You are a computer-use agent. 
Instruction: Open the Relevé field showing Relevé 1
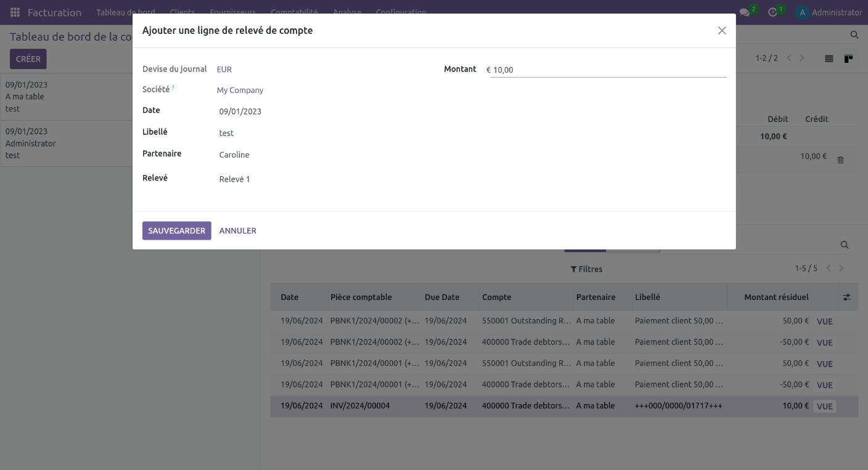pyautogui.click(x=235, y=179)
